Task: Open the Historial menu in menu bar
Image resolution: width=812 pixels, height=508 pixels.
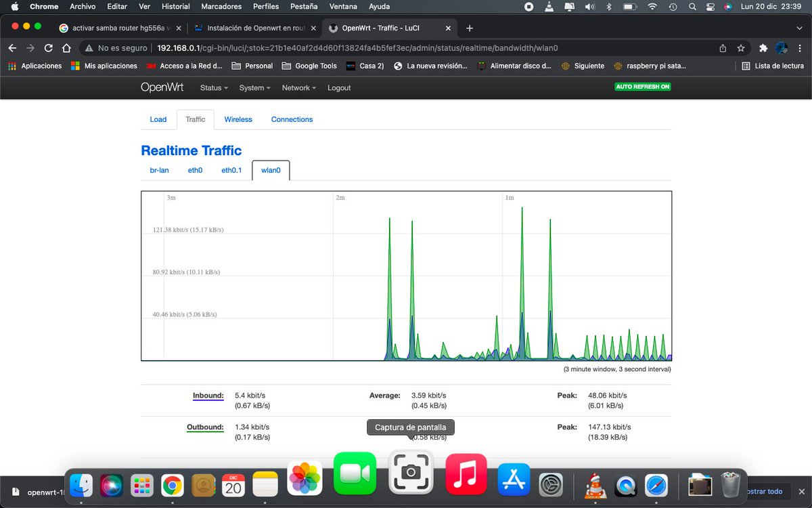Action: tap(176, 7)
